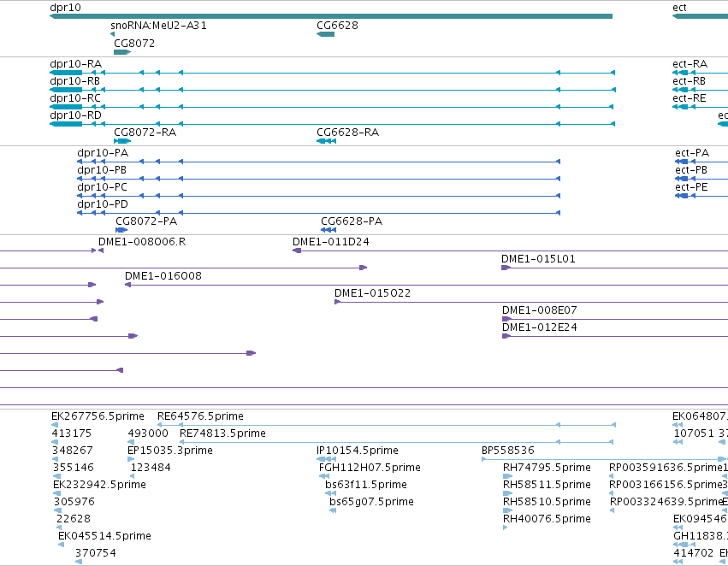Screen dimensions: 728x566
Task: Click the DME1-008O06.R clone label
Action: tap(142, 242)
